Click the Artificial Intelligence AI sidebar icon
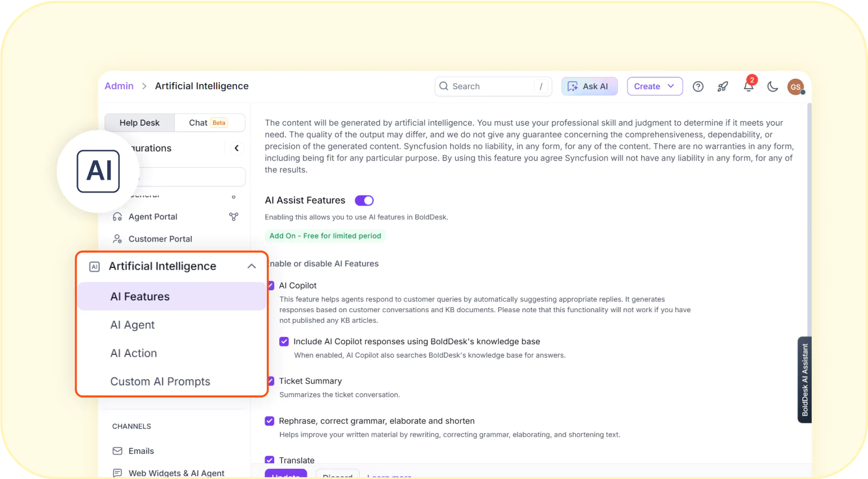The image size is (868, 479). [94, 267]
